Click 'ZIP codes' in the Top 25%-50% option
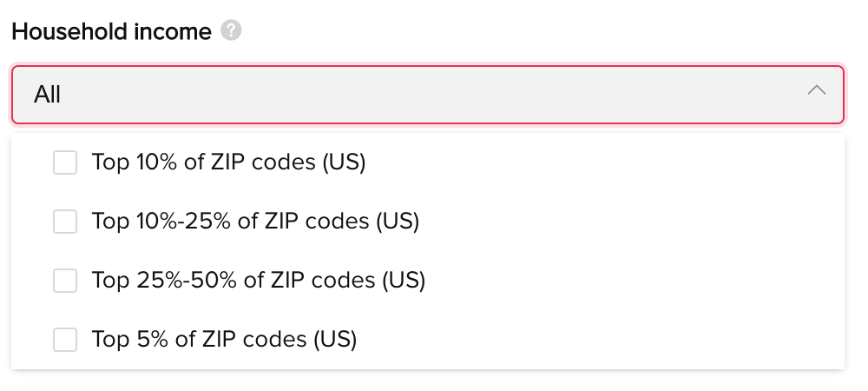 [x=323, y=281]
